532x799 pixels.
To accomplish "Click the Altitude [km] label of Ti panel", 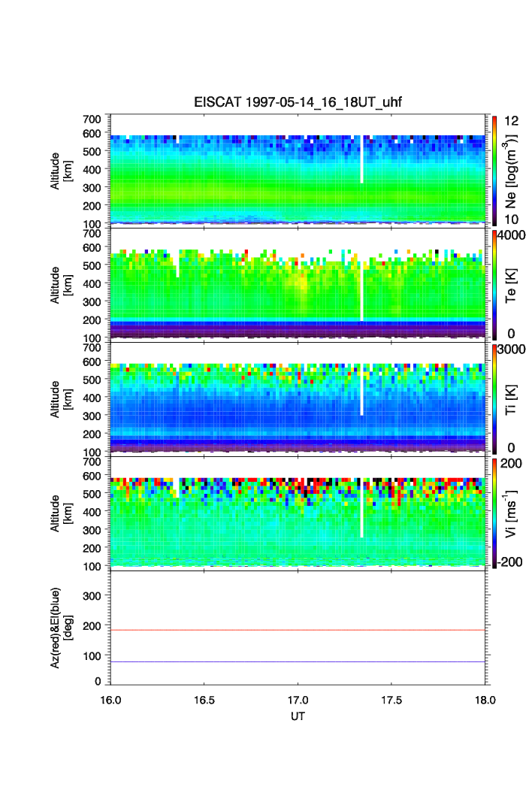I will (62, 400).
